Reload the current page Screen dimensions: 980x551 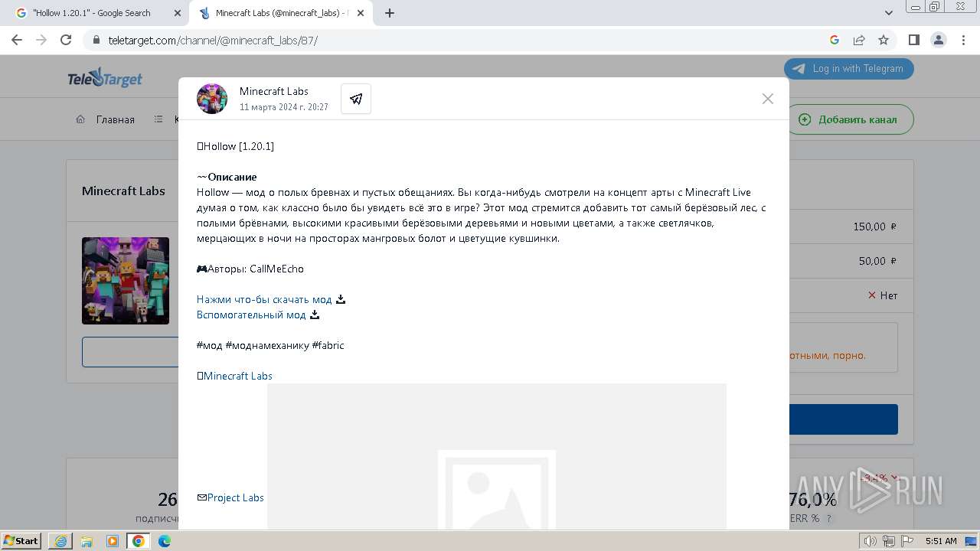[x=66, y=40]
